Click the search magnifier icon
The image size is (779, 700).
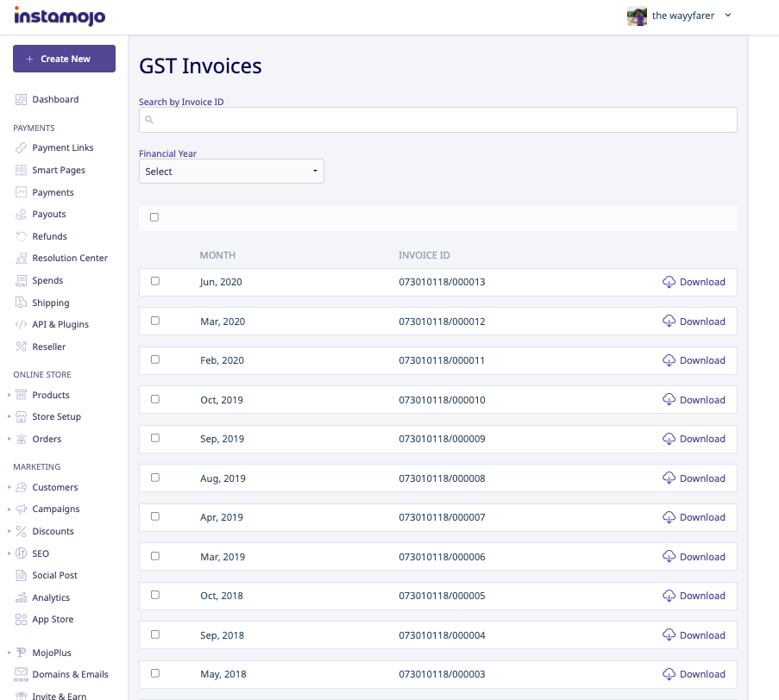[x=149, y=120]
